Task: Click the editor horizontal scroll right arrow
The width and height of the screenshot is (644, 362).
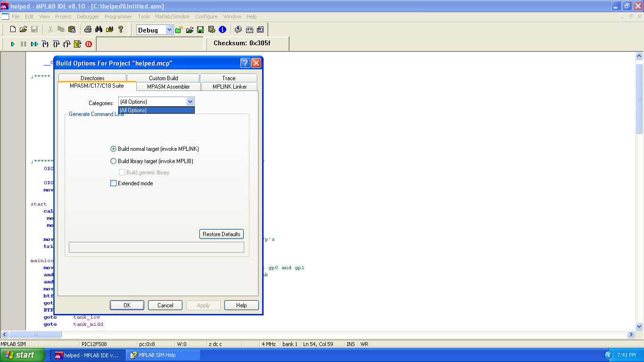Action: pos(631,334)
